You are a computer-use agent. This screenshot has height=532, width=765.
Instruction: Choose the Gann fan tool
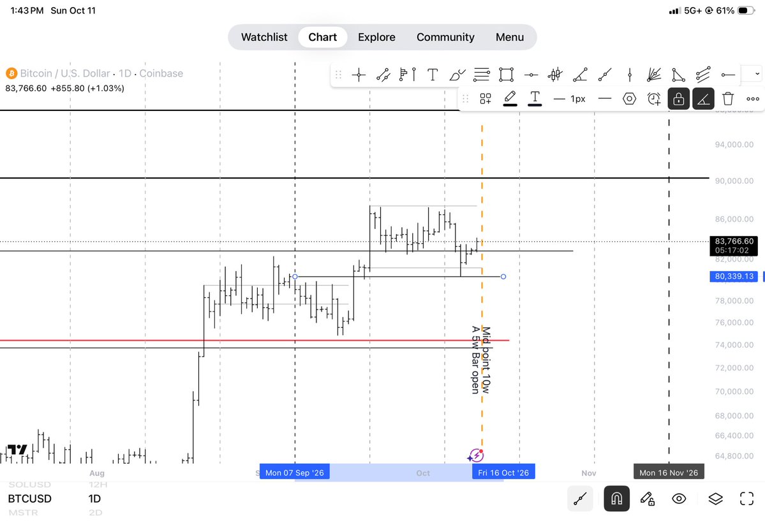(654, 75)
